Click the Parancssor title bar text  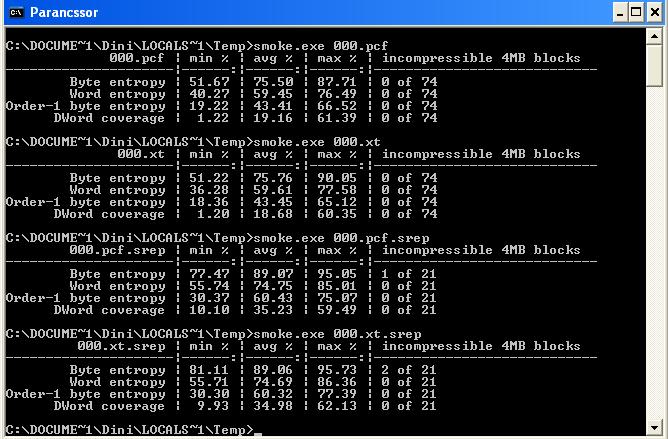[x=64, y=12]
